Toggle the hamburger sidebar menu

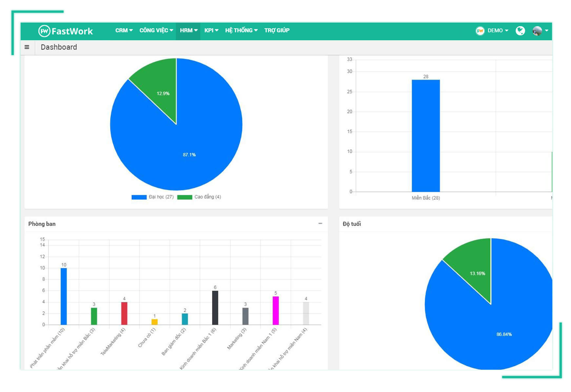(x=27, y=47)
